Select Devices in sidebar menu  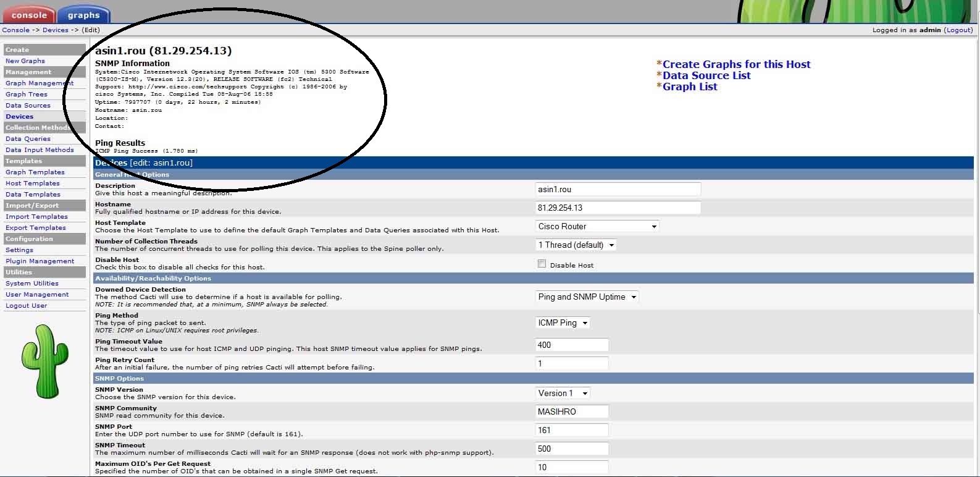[x=19, y=117]
